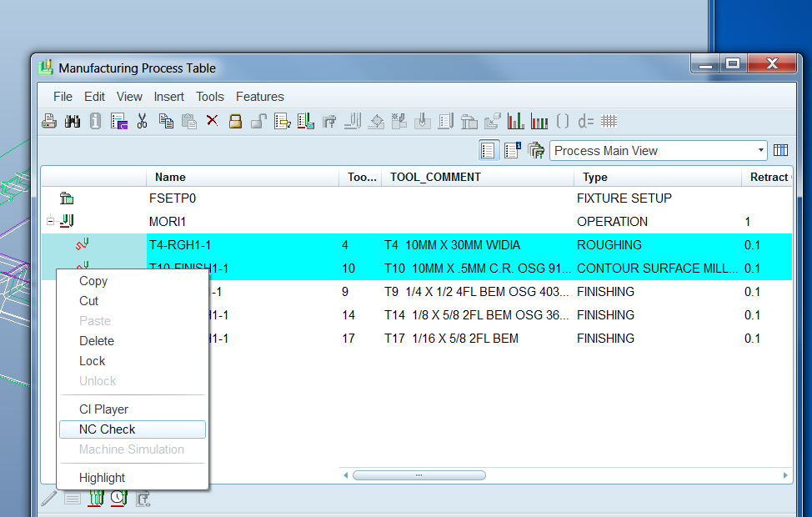Image resolution: width=812 pixels, height=517 pixels.
Task: Select the T4-RGH1-1 roughing step
Action: [x=416, y=245]
